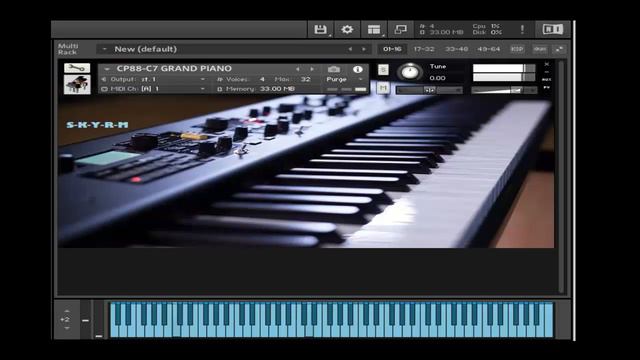This screenshot has width=640, height=360.
Task: Click the Tune knob
Action: 410,72
